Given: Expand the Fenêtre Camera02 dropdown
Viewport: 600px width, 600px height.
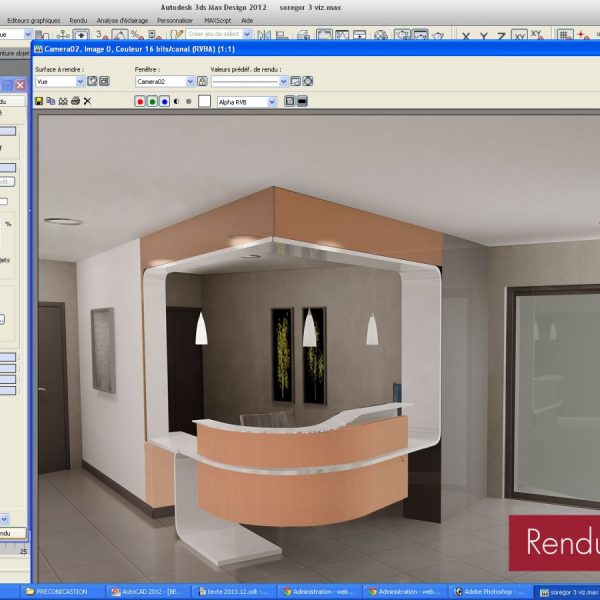Looking at the screenshot, I should [189, 81].
